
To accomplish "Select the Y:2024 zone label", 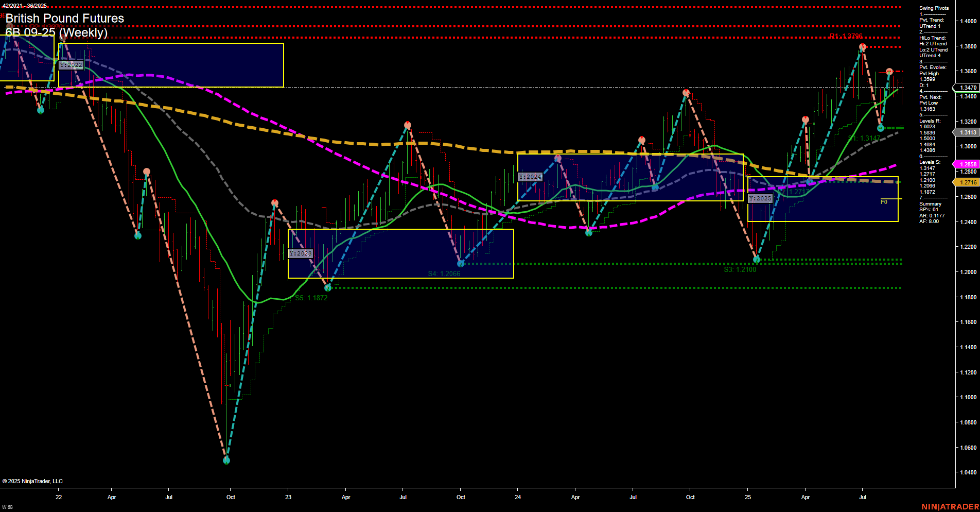I will coord(530,176).
